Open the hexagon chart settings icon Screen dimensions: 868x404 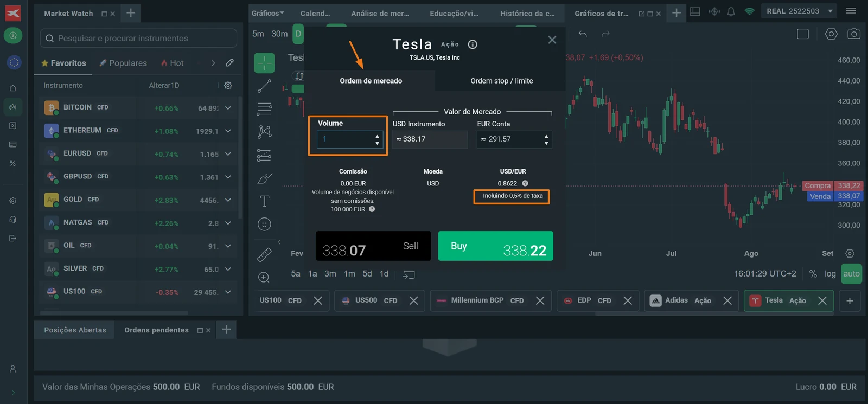831,34
